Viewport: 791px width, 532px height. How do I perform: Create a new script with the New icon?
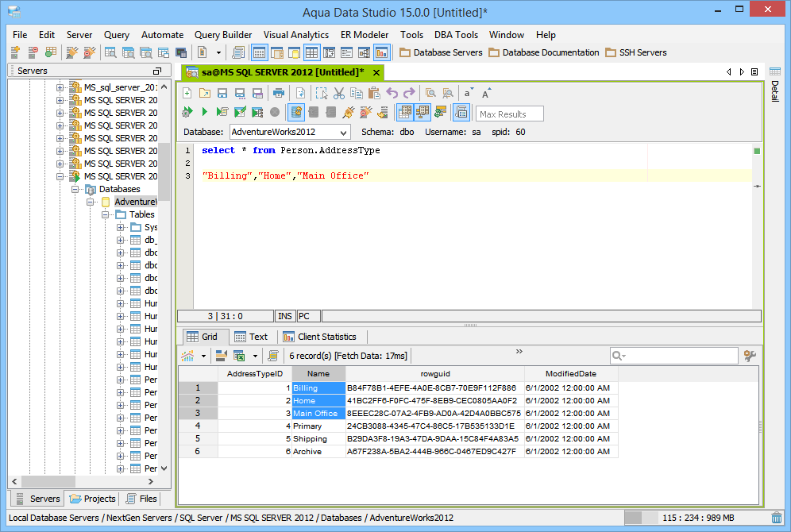click(x=187, y=93)
